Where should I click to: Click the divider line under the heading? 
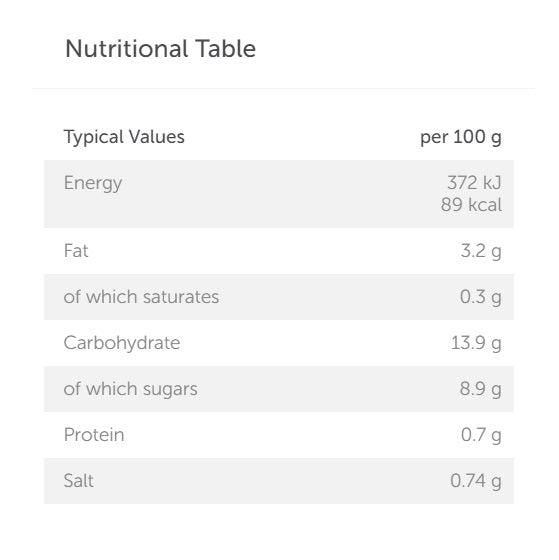(284, 88)
